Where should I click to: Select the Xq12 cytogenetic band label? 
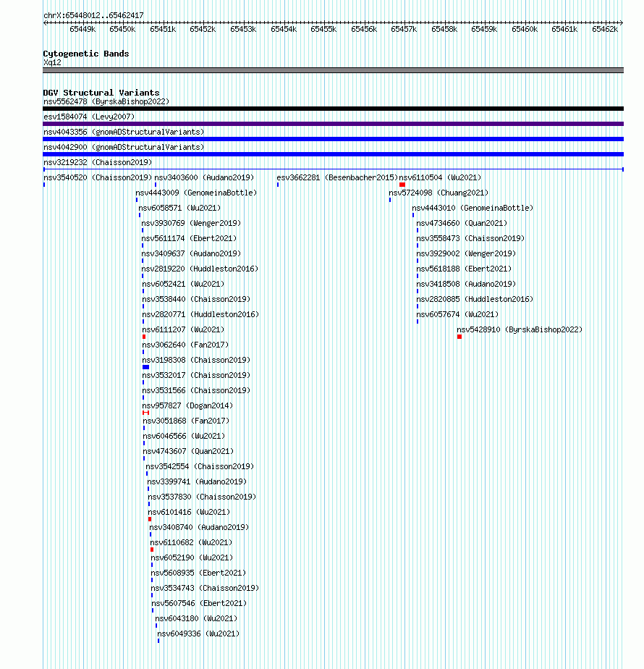[x=52, y=63]
